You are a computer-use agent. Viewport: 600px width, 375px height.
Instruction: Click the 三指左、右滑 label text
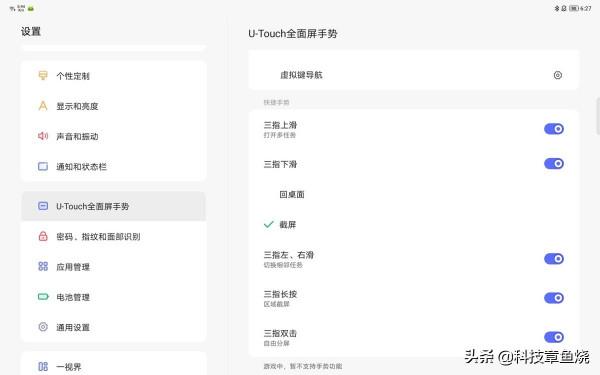click(289, 255)
